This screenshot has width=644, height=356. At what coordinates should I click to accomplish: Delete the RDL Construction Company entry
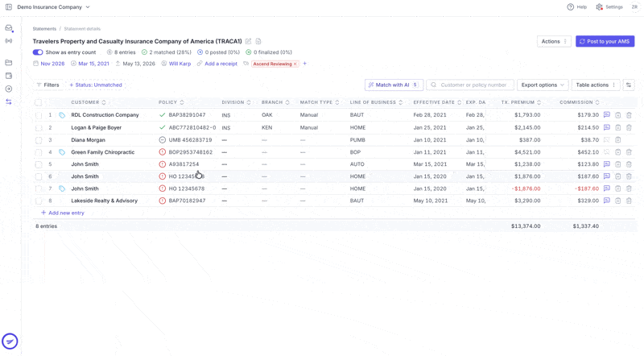pos(629,115)
